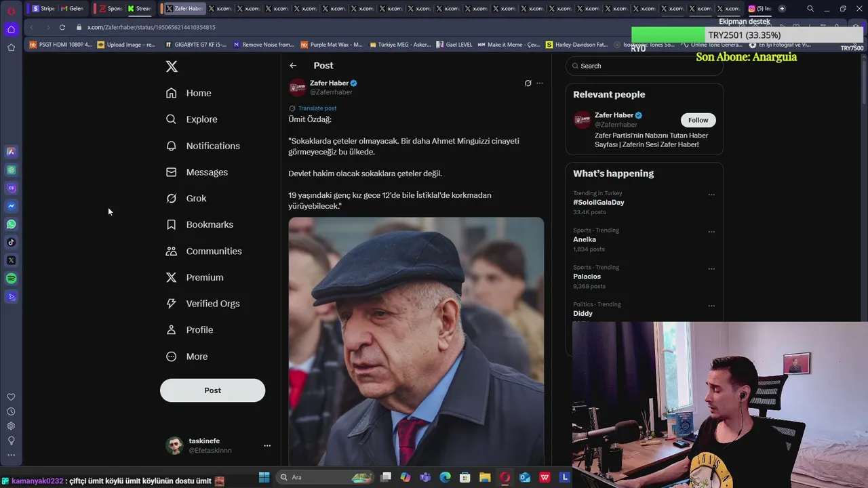The width and height of the screenshot is (868, 488).
Task: Open Opera start page home icon
Action: coord(11,29)
